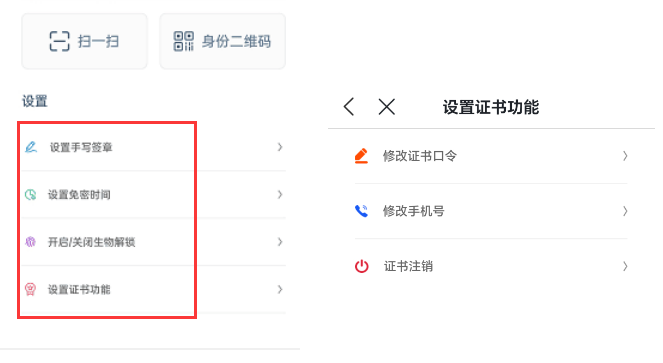Image resolution: width=663 pixels, height=363 pixels.
Task: Click the blue phone icon
Action: [361, 211]
